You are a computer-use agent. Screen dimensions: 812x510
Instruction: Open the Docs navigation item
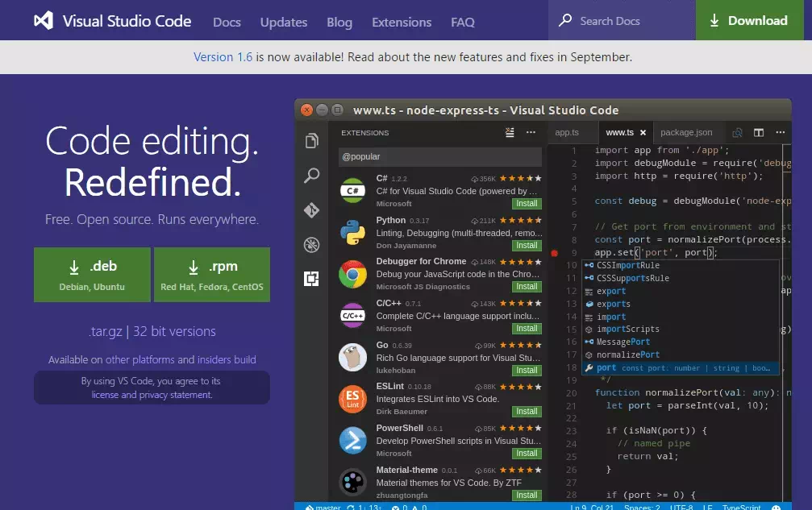click(227, 23)
